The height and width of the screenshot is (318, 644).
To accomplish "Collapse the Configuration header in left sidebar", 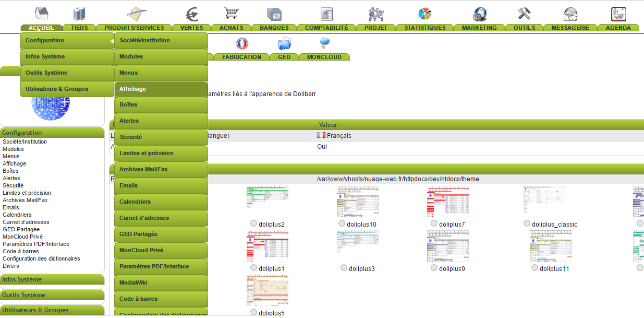I will [x=52, y=133].
